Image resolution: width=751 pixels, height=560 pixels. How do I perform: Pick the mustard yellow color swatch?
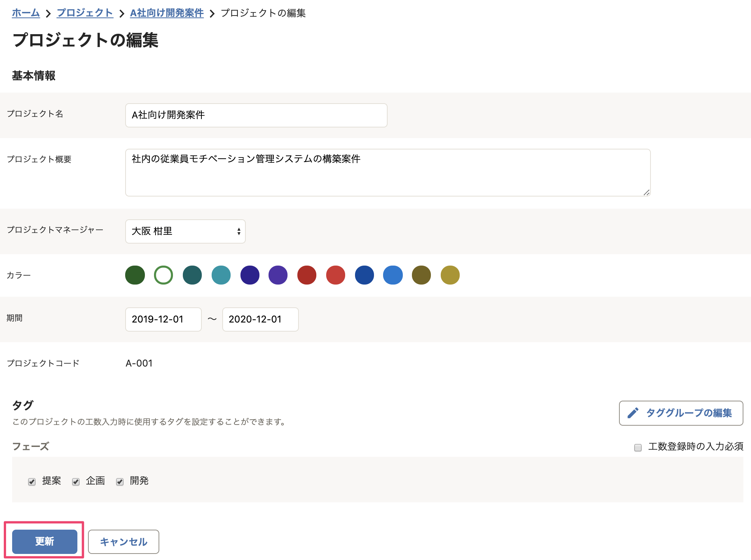[450, 275]
